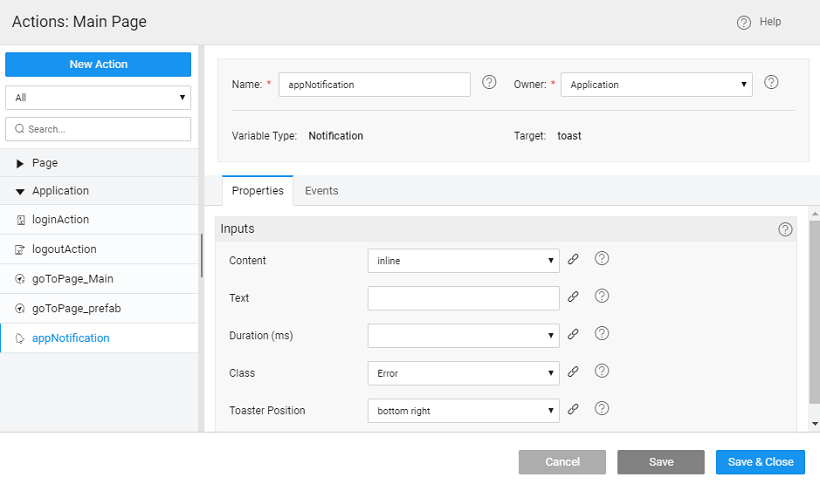This screenshot has height=491, width=820.
Task: Click the bind icon for Toaster Position
Action: point(573,409)
